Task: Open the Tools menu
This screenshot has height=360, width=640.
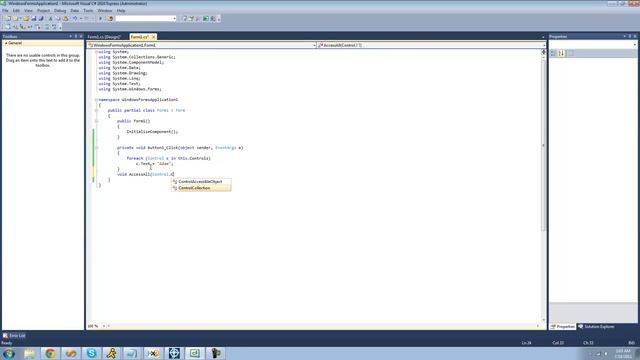Action: (88, 11)
